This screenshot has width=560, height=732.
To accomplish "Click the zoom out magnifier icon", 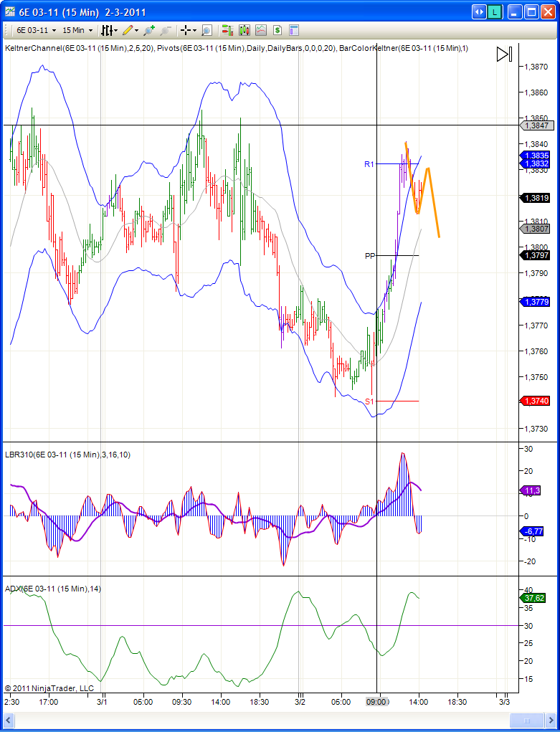I will [165, 30].
